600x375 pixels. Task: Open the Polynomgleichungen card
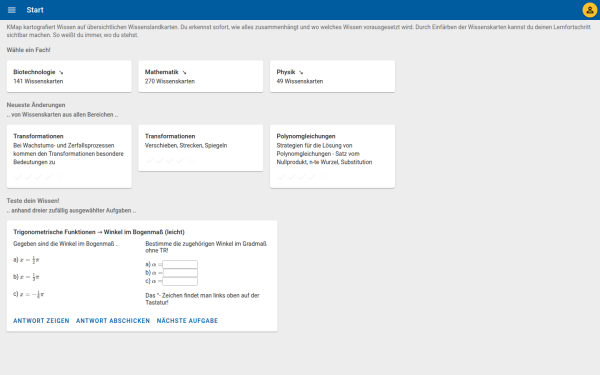coord(332,156)
